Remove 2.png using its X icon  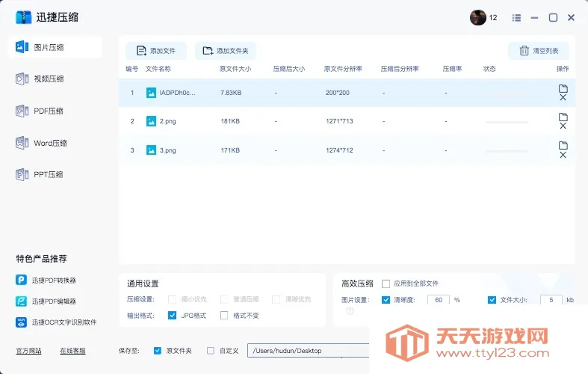pyautogui.click(x=563, y=126)
